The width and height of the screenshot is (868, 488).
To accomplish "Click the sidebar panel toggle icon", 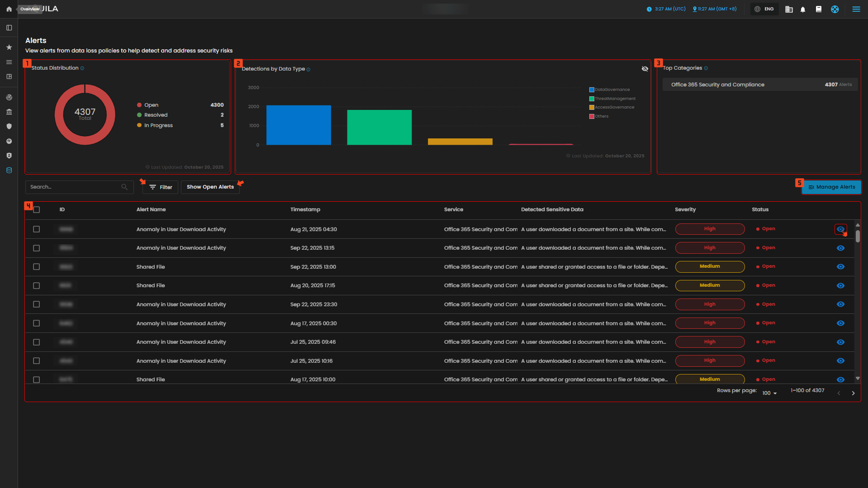I will (9, 28).
